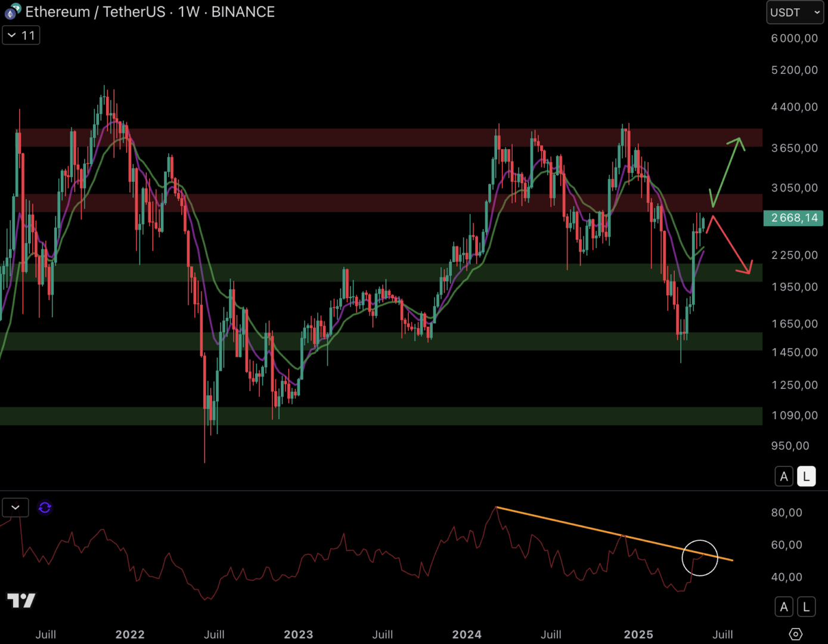Click the 60,00 RSI axis label
The height and width of the screenshot is (644, 828).
[x=787, y=545]
